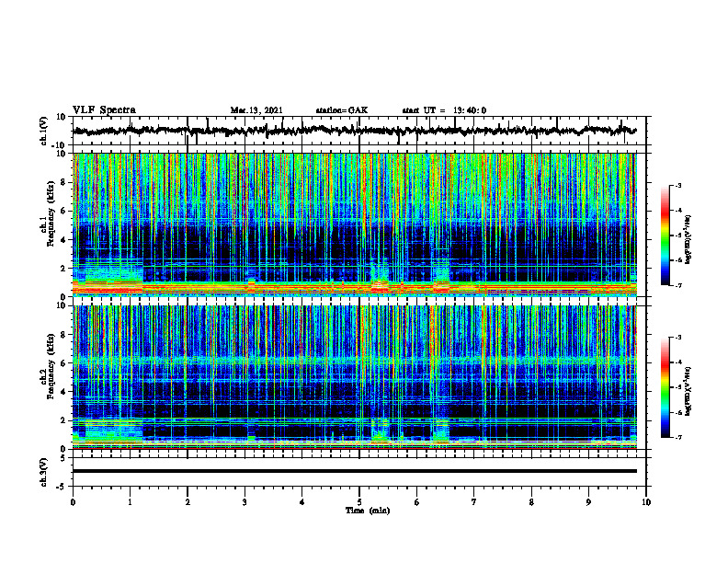
Task: Click inside the ch.2 spectrogram panel
Action: [355, 377]
